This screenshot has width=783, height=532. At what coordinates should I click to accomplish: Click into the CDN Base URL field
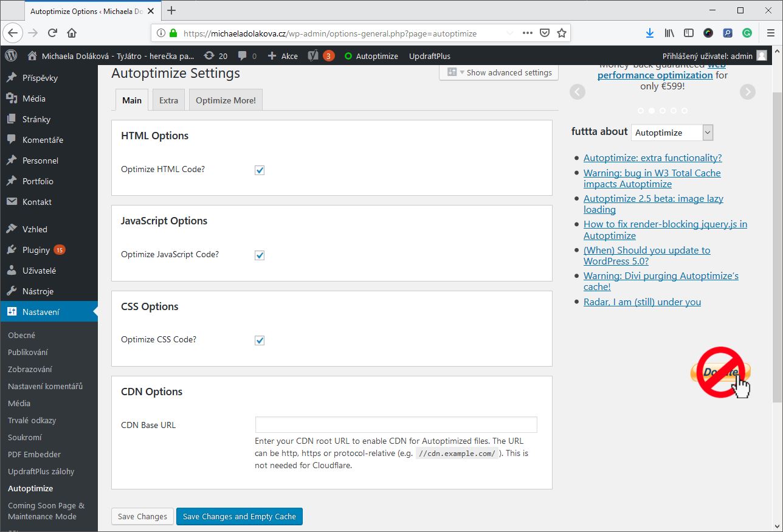tap(396, 424)
